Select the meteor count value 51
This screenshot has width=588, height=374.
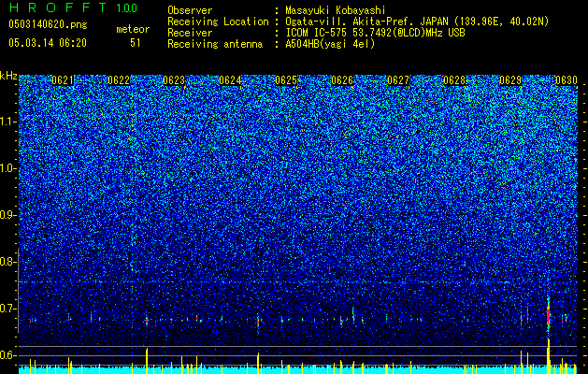136,43
